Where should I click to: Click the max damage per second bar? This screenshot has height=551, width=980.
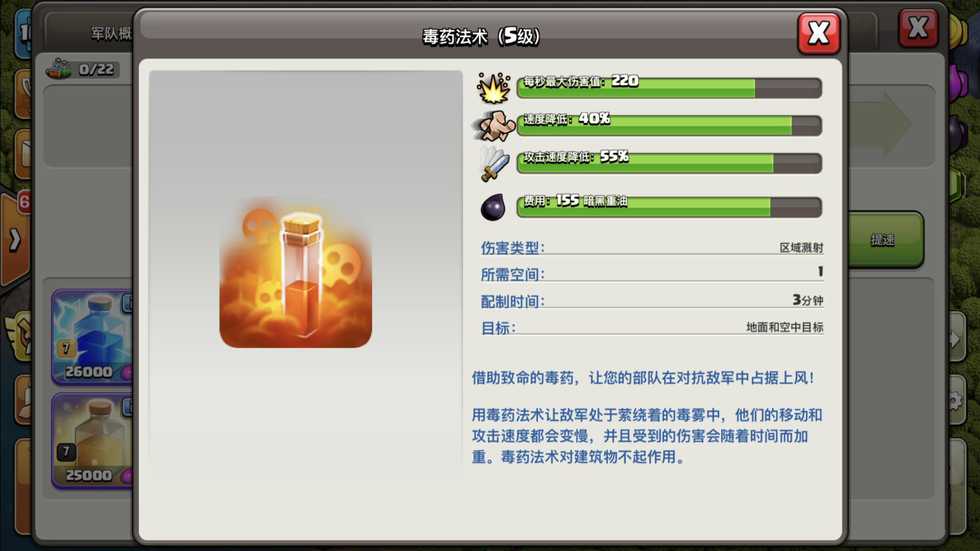click(x=669, y=88)
